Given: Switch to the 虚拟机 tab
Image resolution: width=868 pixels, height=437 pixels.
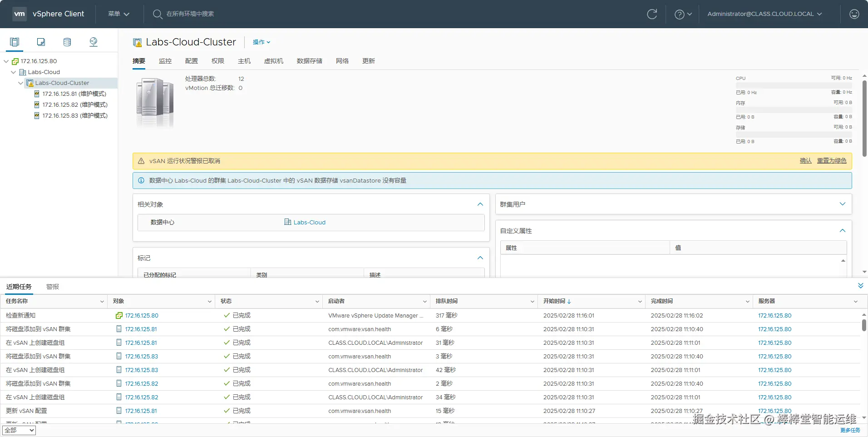Looking at the screenshot, I should coord(274,61).
